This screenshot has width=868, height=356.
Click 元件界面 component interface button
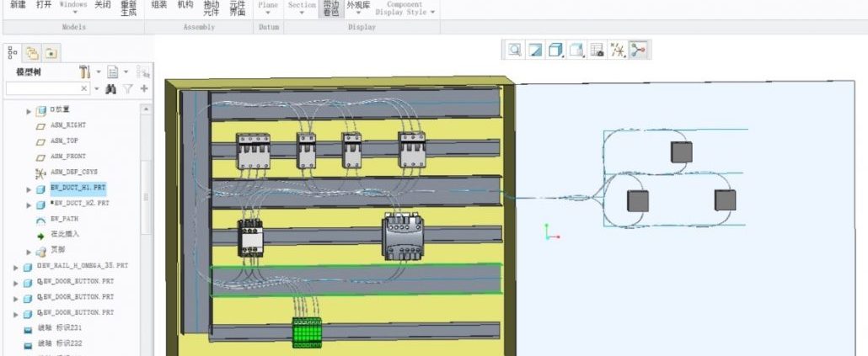[x=238, y=8]
